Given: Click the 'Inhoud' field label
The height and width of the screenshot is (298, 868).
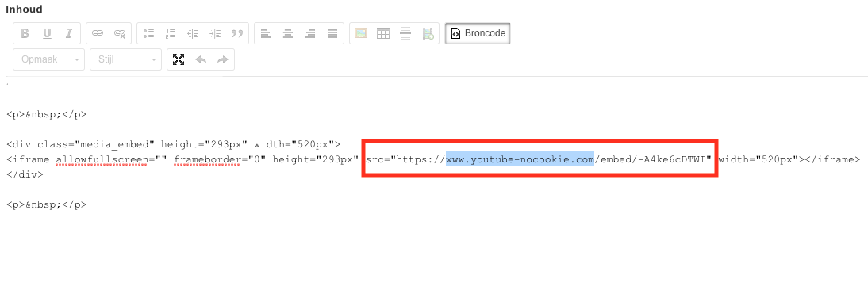Looking at the screenshot, I should (x=24, y=10).
